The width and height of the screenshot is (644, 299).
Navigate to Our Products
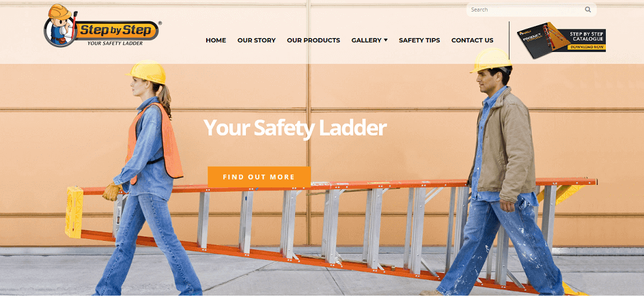[x=313, y=40]
